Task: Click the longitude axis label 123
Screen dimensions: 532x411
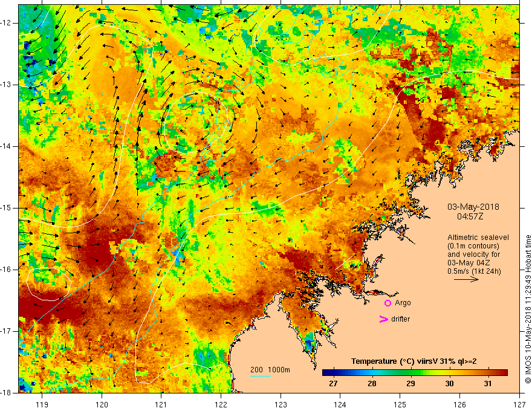Action: click(x=281, y=404)
